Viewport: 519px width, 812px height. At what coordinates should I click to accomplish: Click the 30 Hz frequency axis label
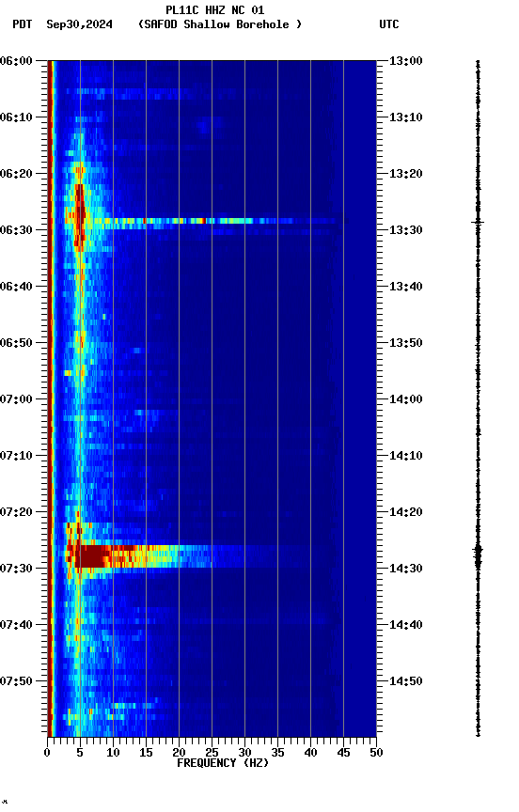click(x=244, y=754)
